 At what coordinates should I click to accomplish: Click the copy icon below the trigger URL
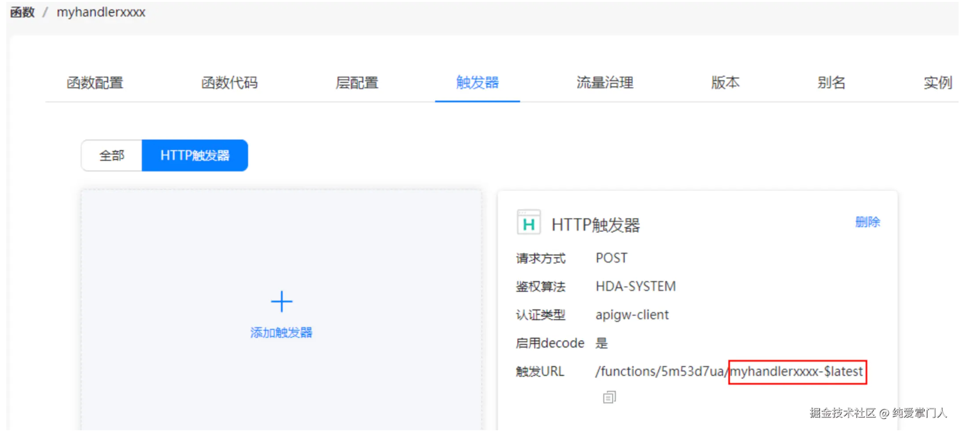[x=608, y=397]
